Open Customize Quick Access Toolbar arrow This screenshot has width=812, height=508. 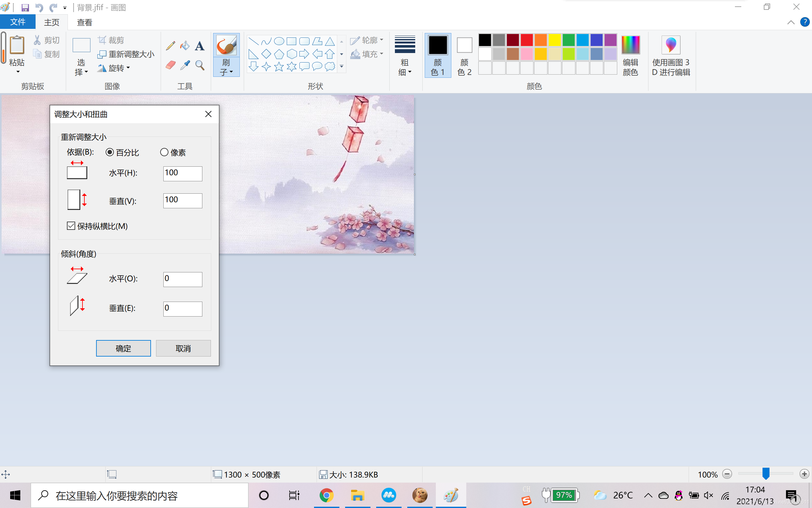65,8
